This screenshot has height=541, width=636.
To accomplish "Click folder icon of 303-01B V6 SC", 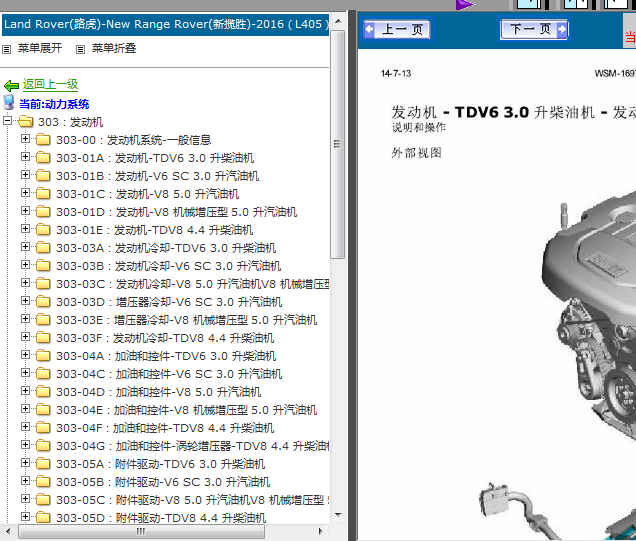I will tap(43, 176).
